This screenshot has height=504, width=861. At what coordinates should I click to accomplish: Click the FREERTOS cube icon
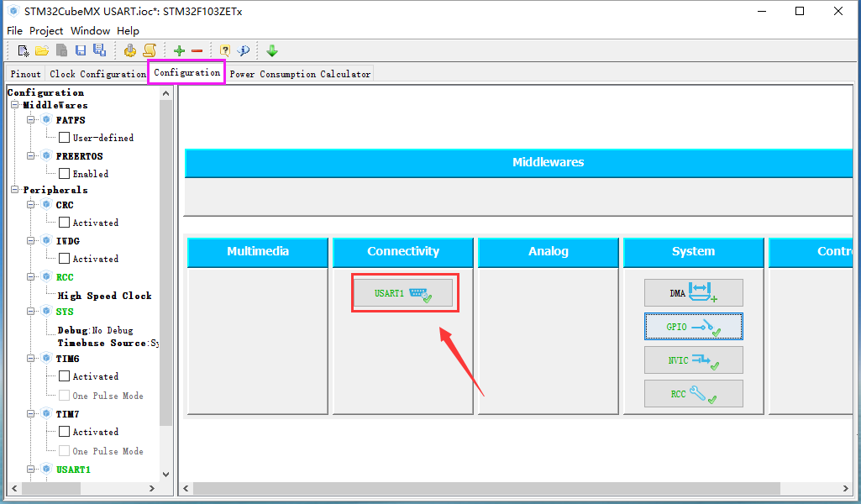point(47,156)
